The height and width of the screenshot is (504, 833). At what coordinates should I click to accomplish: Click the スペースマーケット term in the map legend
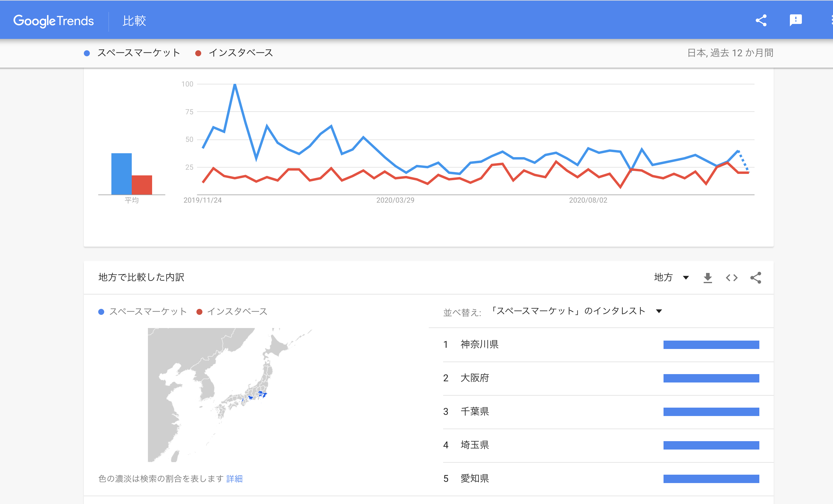pyautogui.click(x=148, y=312)
